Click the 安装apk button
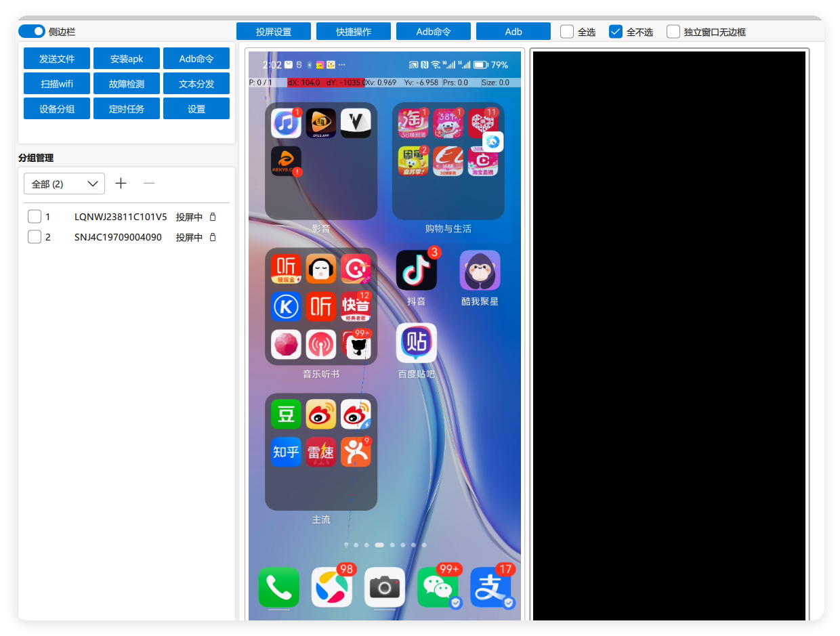840x636 pixels. [127, 58]
